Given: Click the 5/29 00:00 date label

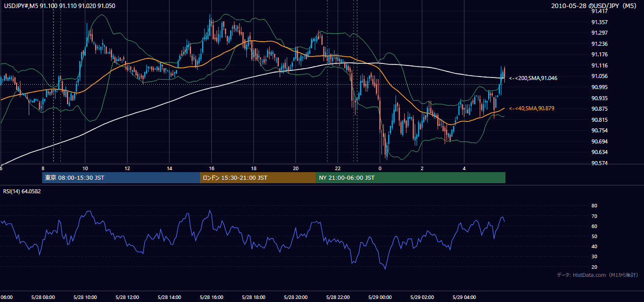Looking at the screenshot, I should pyautogui.click(x=380, y=297).
